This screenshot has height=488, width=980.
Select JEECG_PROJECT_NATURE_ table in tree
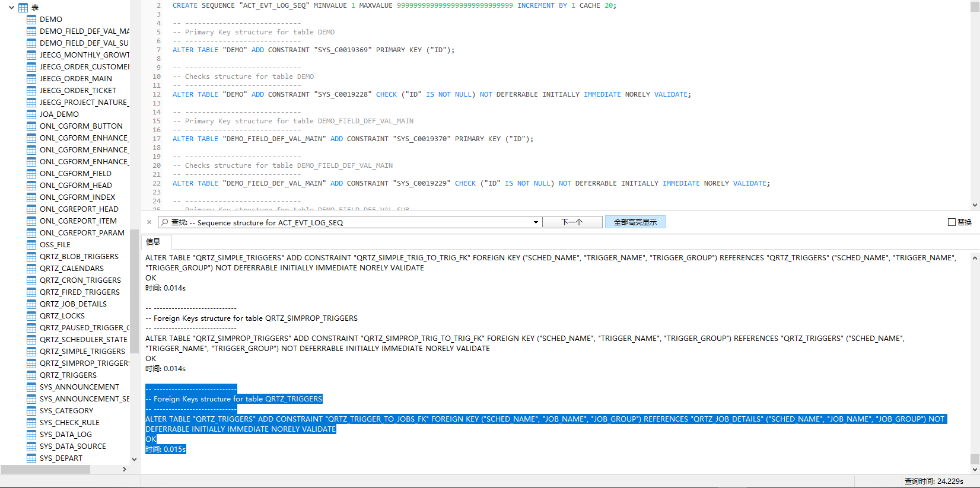pyautogui.click(x=85, y=103)
